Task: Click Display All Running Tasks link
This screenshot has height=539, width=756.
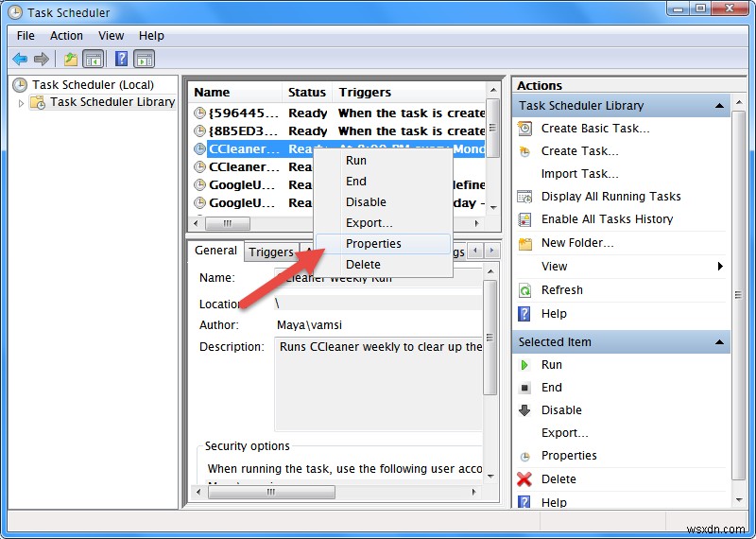Action: pos(610,197)
